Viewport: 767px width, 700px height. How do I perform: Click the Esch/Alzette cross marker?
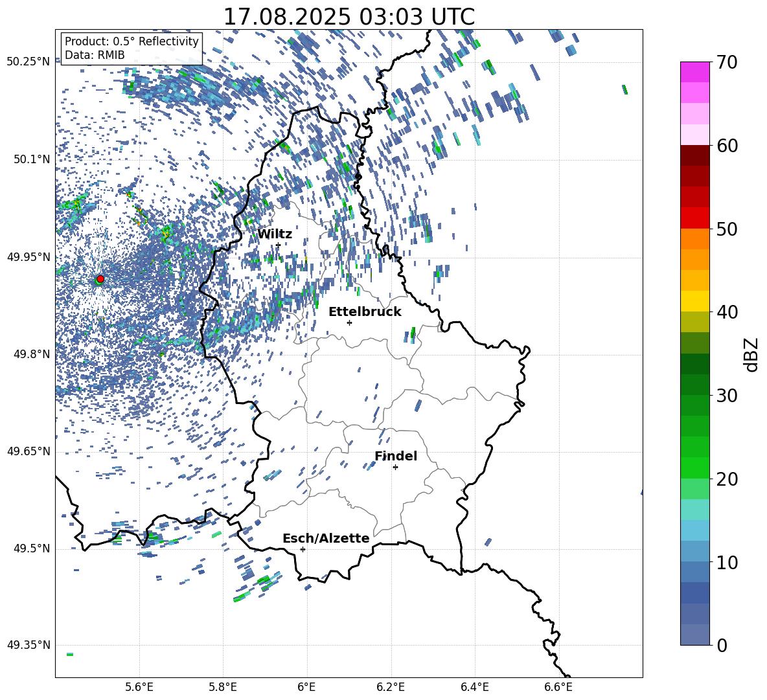303,549
